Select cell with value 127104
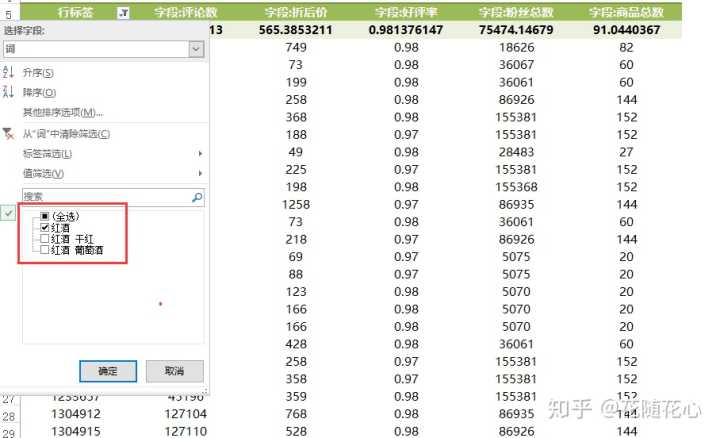The height and width of the screenshot is (438, 720). pos(186,414)
